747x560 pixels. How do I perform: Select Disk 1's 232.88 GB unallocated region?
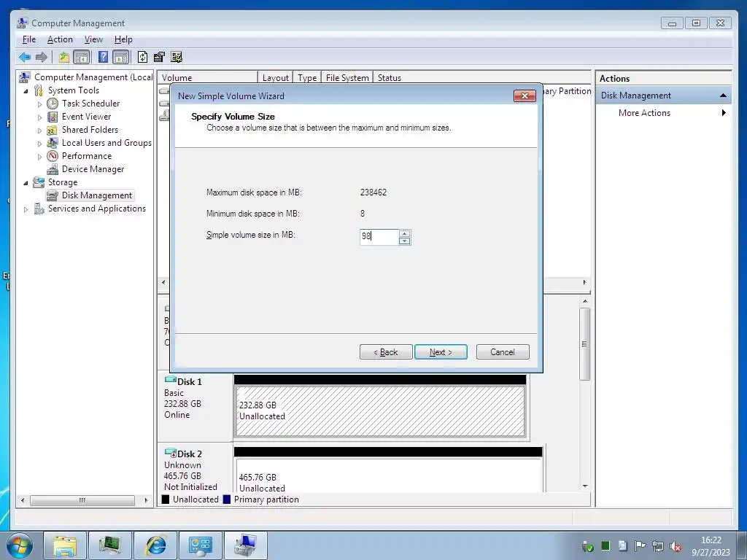[x=380, y=411]
